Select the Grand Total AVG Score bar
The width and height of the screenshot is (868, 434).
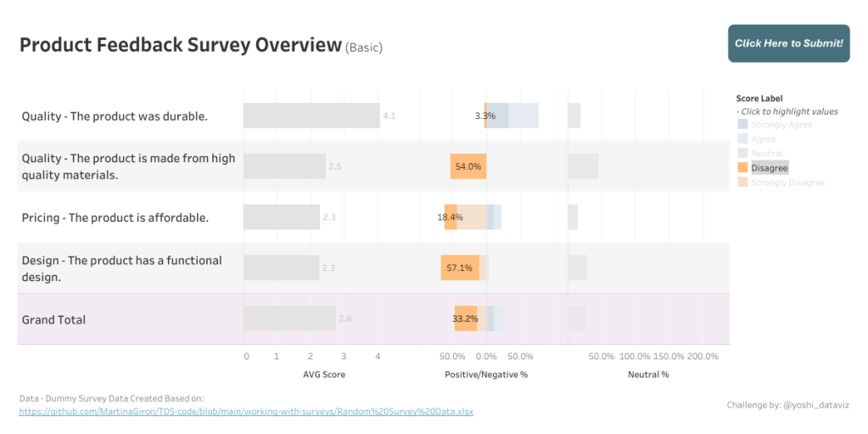pyautogui.click(x=289, y=318)
